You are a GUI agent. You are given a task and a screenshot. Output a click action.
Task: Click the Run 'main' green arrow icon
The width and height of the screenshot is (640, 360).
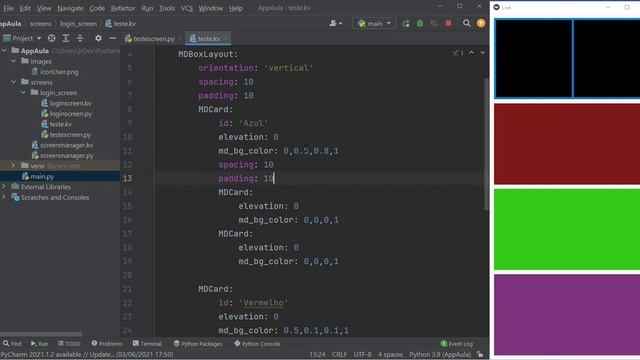(406, 24)
